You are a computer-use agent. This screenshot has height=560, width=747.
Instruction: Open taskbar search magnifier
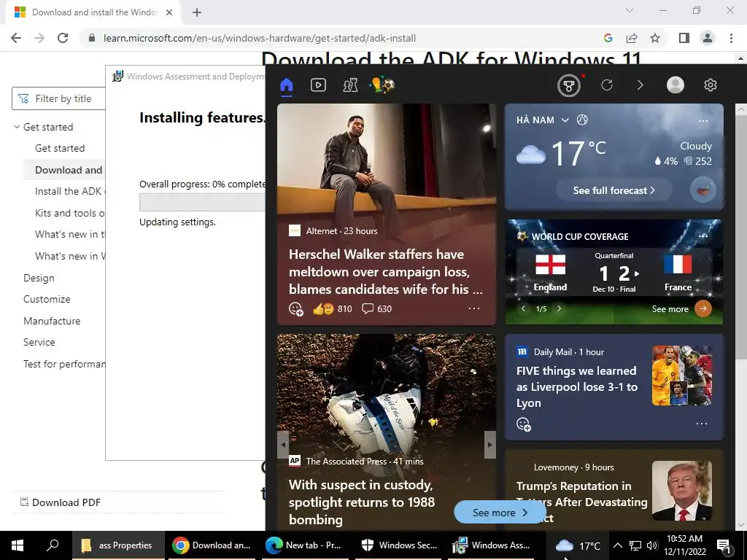[53, 545]
